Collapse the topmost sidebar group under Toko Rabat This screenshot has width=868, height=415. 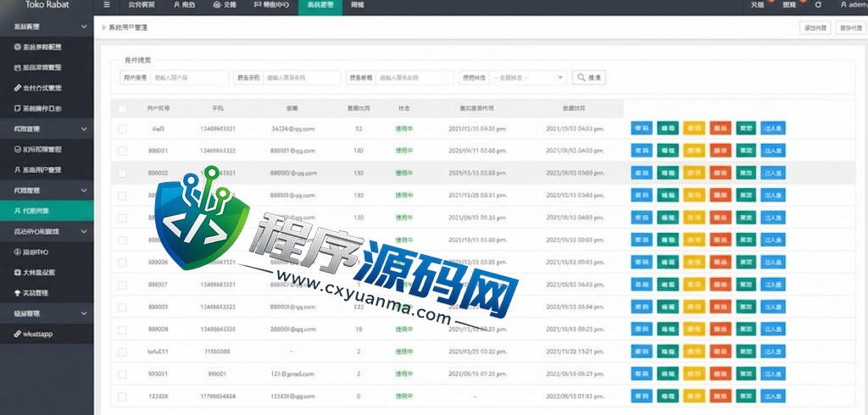[x=47, y=26]
